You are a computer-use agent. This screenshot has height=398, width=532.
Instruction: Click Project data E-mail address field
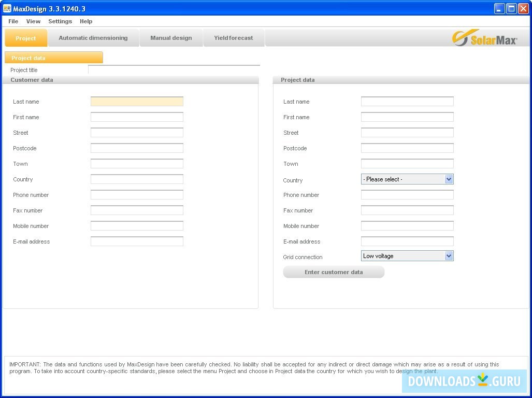click(x=407, y=241)
